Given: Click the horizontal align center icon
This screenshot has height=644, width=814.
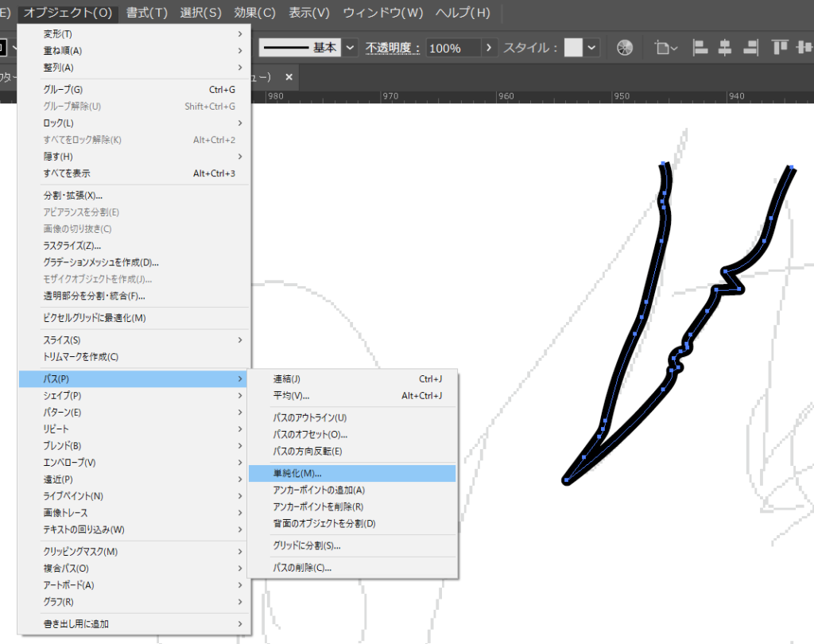Looking at the screenshot, I should pos(724,48).
